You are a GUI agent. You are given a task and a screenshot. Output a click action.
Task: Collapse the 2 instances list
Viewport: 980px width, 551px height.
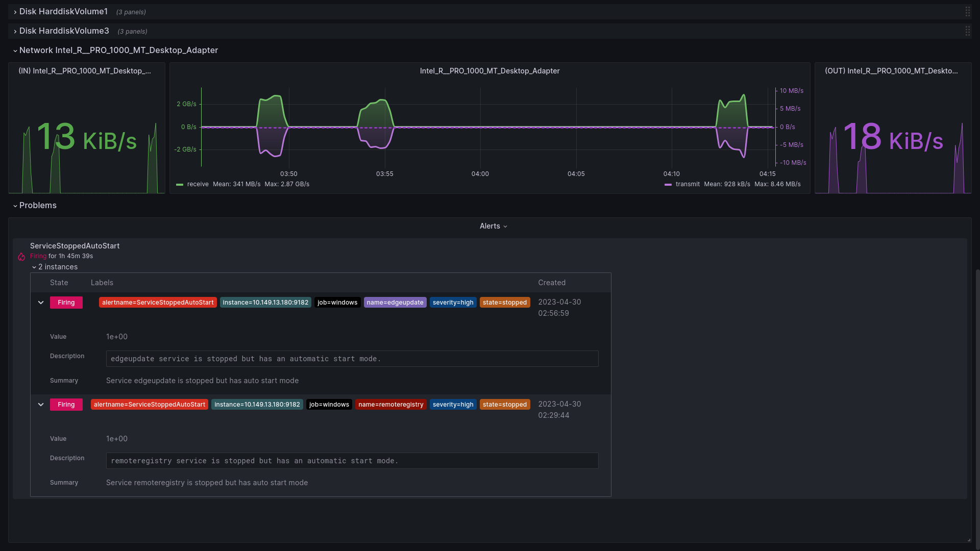point(55,267)
